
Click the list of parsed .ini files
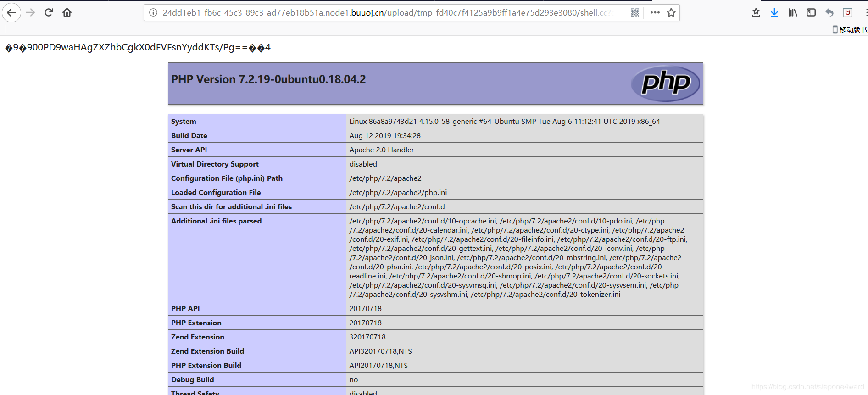pyautogui.click(x=518, y=258)
